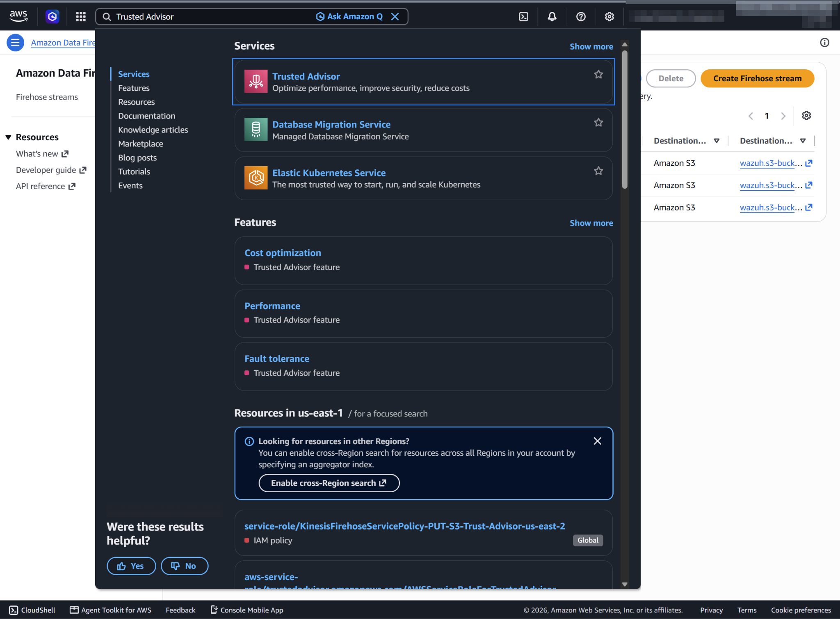
Task: Click the Elastic Kubernetes Service icon
Action: click(x=256, y=178)
